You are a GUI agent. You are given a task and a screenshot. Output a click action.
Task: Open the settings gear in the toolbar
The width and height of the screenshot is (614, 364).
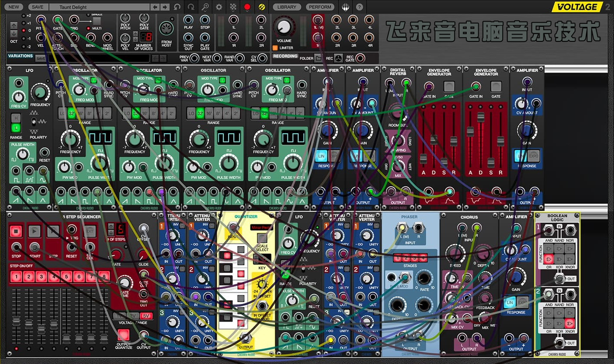219,7
